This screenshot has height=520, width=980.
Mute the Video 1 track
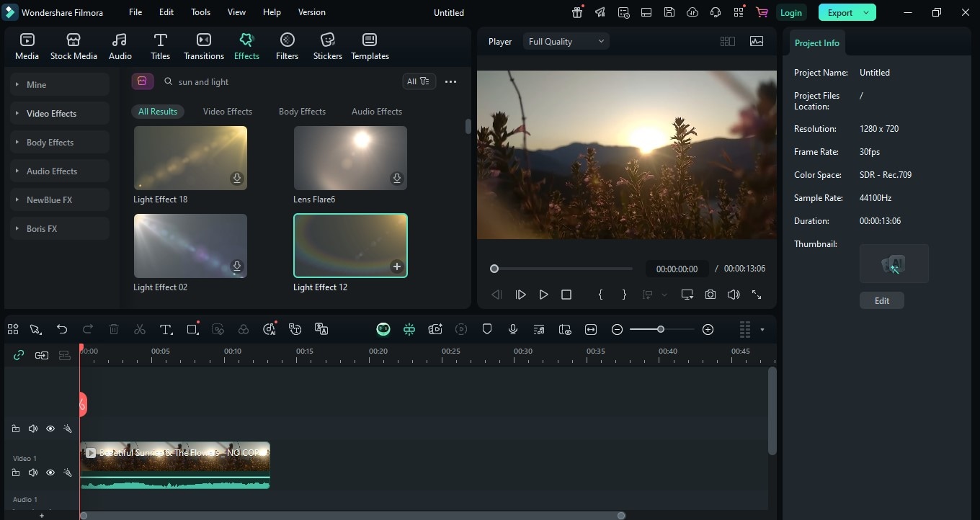pos(33,472)
